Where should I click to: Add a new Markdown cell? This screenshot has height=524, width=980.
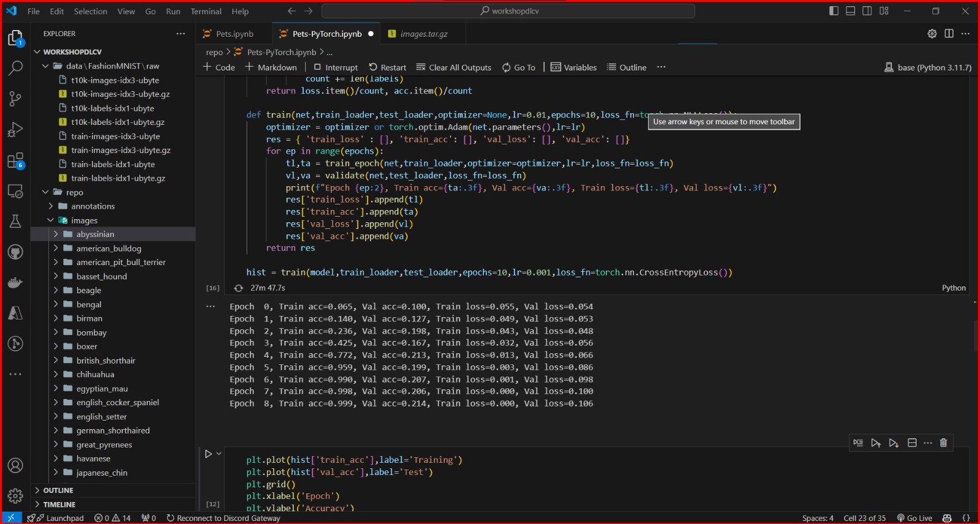(271, 67)
